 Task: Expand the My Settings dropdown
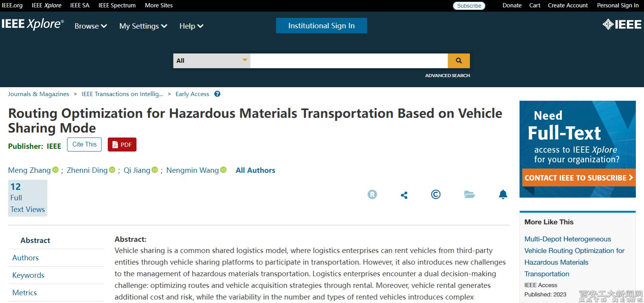143,26
